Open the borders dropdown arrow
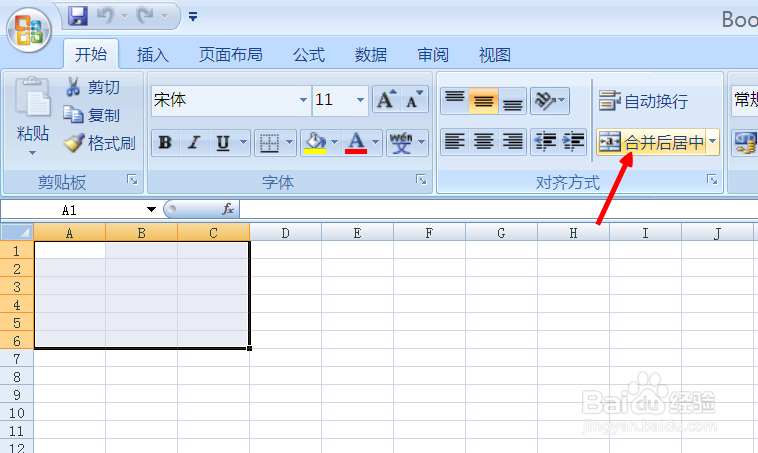Viewport: 758px width, 453px height. click(289, 142)
